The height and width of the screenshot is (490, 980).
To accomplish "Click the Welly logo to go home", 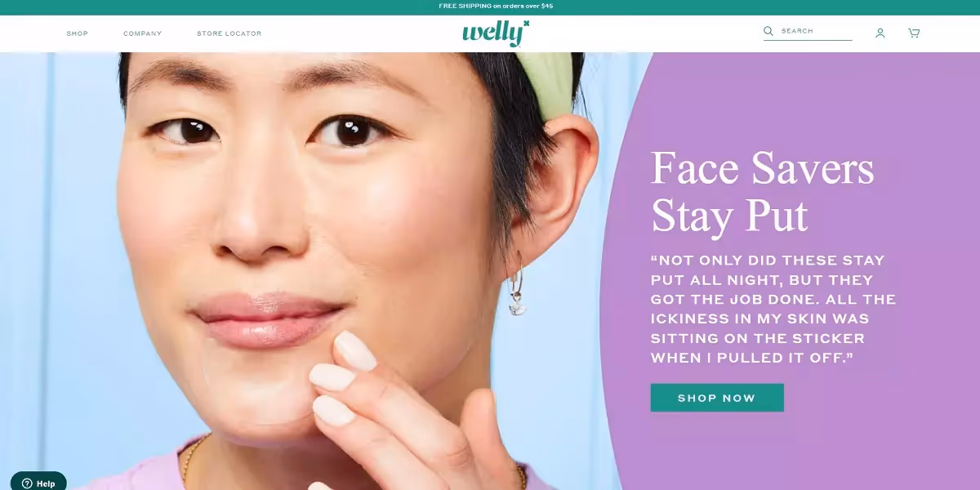I will pos(495,33).
